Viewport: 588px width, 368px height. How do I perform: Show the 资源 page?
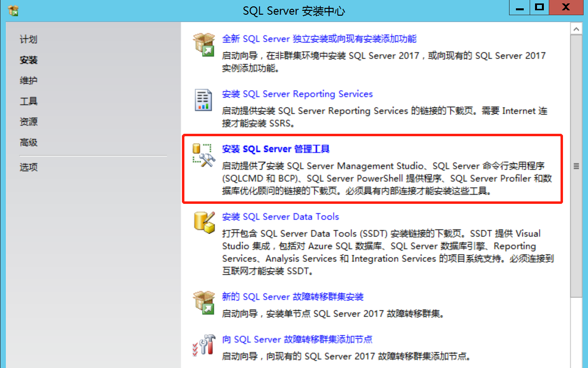click(x=28, y=122)
